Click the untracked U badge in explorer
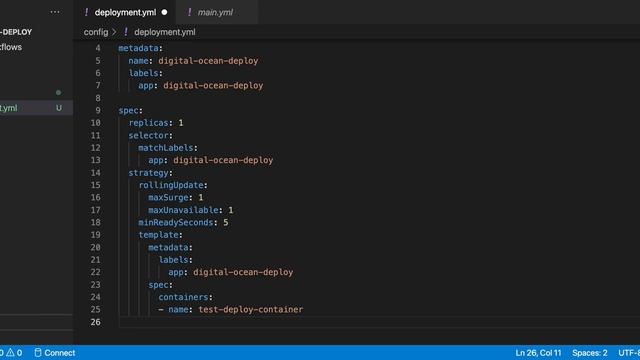The height and width of the screenshot is (360, 640). tap(59, 108)
